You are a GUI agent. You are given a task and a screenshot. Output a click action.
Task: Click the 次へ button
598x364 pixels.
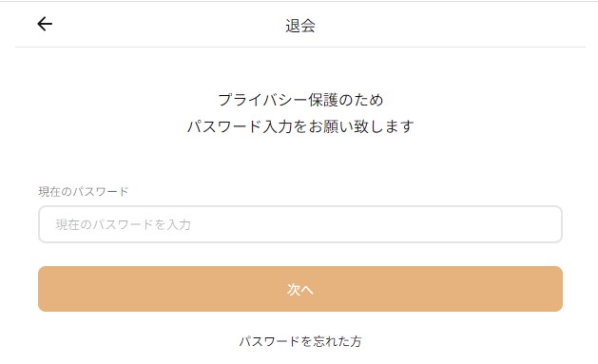pos(300,289)
